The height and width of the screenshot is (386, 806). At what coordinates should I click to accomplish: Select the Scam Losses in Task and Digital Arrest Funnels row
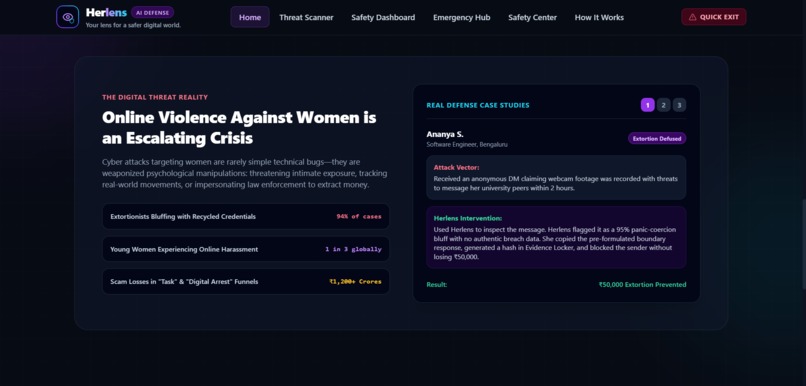(x=246, y=282)
